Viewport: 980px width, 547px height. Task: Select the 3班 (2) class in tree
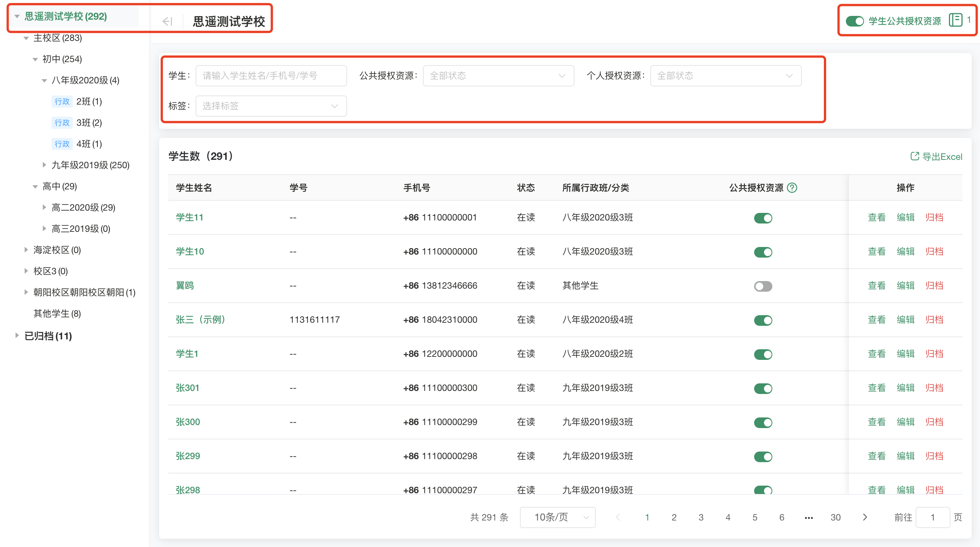pos(89,122)
